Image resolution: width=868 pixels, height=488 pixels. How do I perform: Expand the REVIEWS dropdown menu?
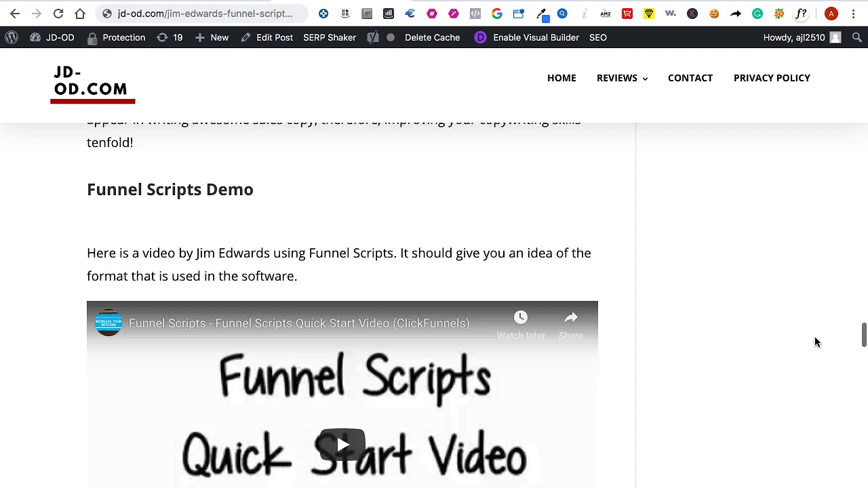(622, 78)
